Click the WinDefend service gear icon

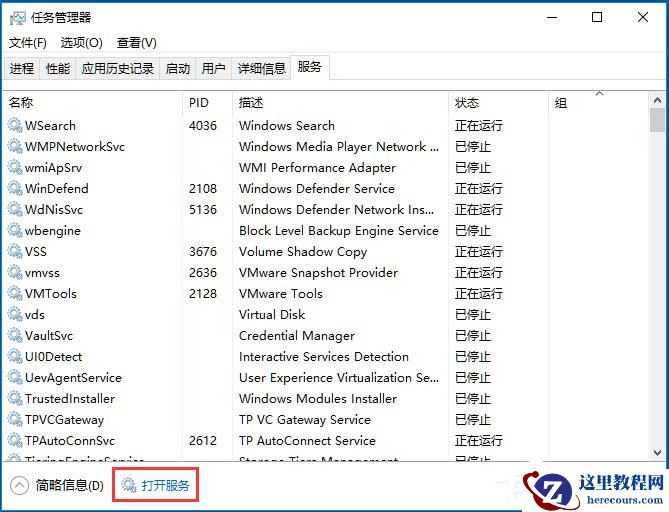15,188
